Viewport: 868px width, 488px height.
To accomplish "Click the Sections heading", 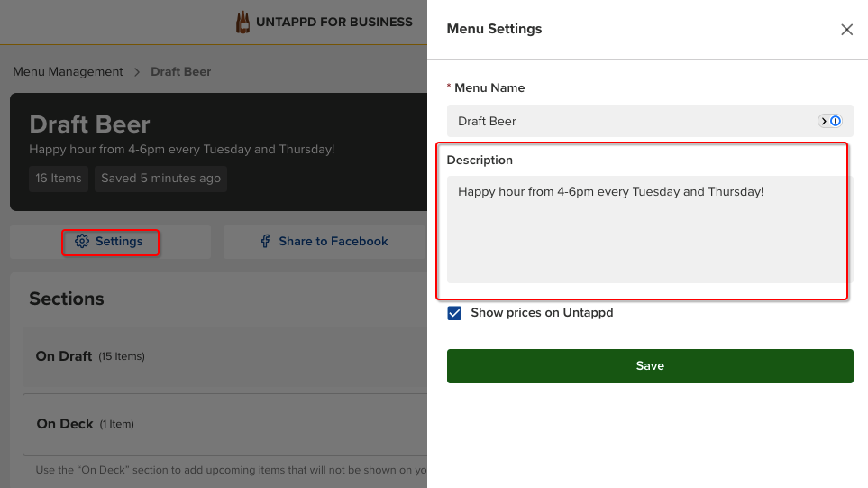I will (x=67, y=299).
